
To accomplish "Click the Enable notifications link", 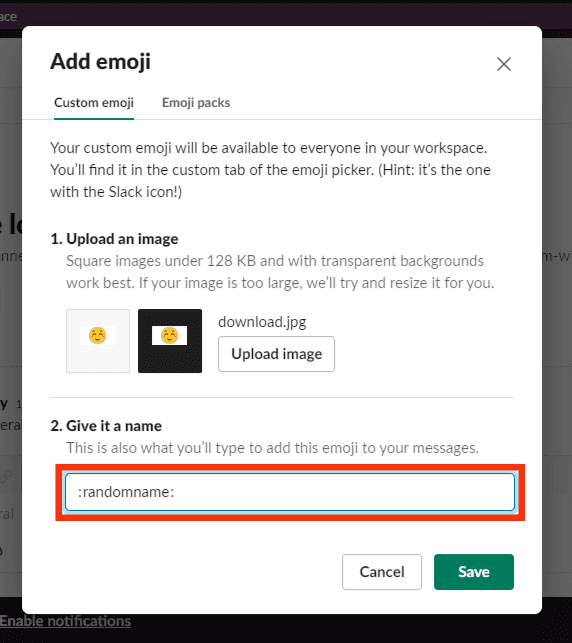I will 65,621.
